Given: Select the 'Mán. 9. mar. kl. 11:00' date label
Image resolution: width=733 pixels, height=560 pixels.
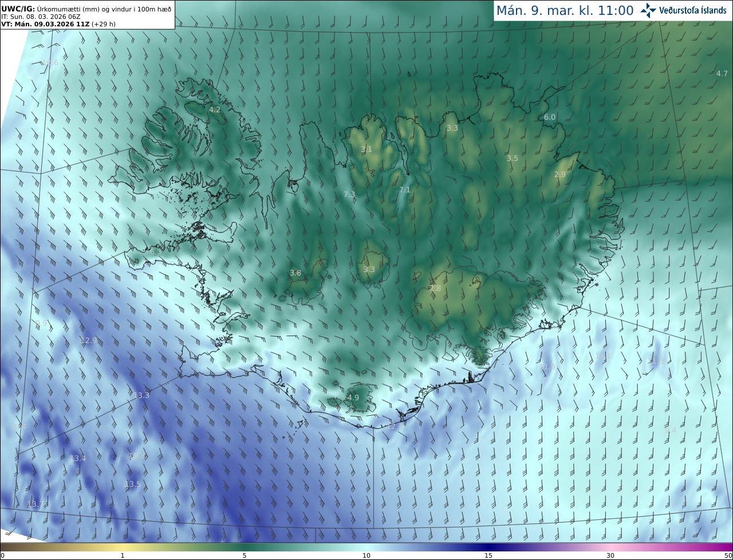Looking at the screenshot, I should (x=565, y=10).
